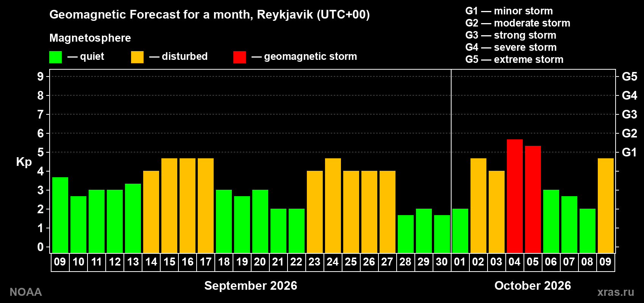Click the 'G4 — severe storm' legend line
This screenshot has width=644, height=303.
tap(511, 47)
